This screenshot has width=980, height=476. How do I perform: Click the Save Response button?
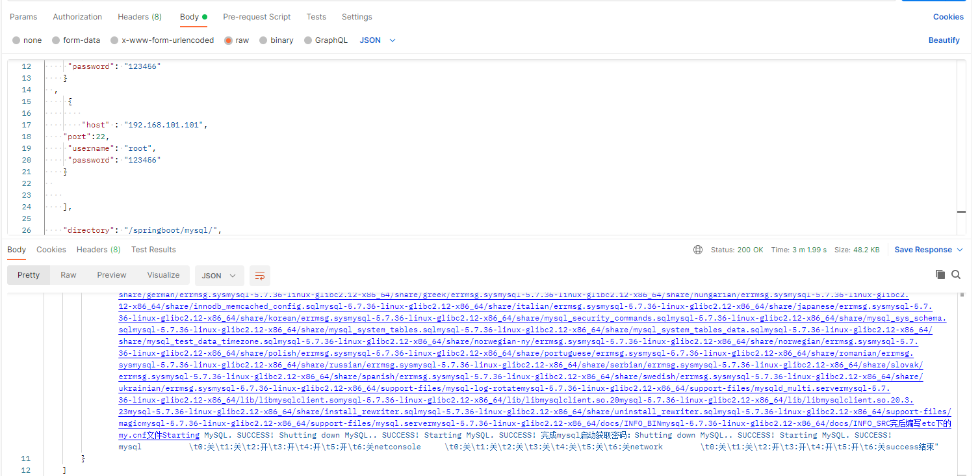(923, 250)
